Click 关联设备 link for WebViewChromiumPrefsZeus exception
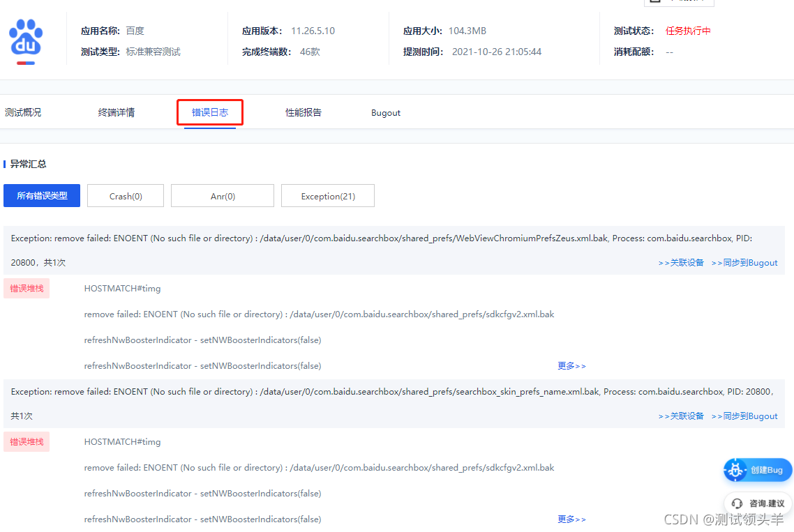This screenshot has height=532, width=794. (x=681, y=263)
